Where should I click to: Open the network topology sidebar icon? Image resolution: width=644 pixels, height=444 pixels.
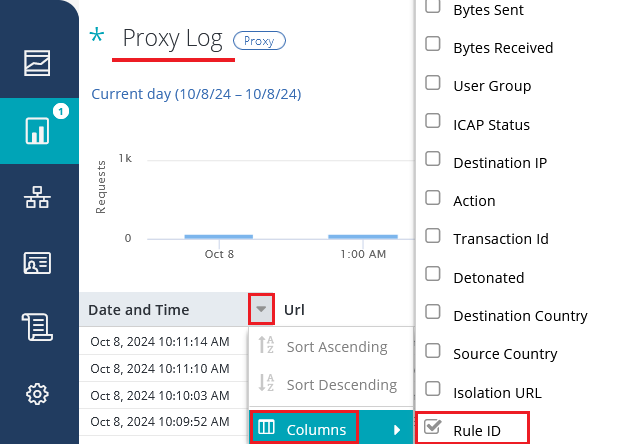[x=38, y=197]
